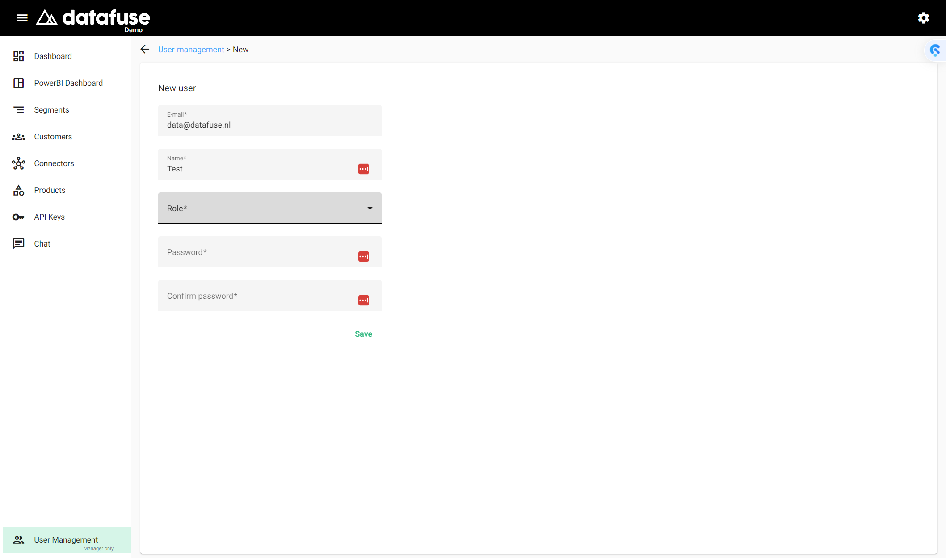Image resolution: width=946 pixels, height=560 pixels.
Task: Click into the Password field
Action: 270,252
